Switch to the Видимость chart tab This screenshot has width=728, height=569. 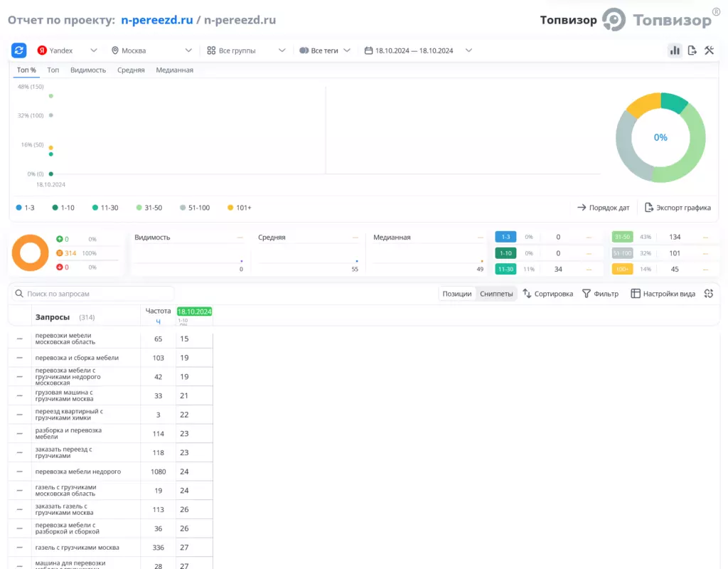pos(88,70)
